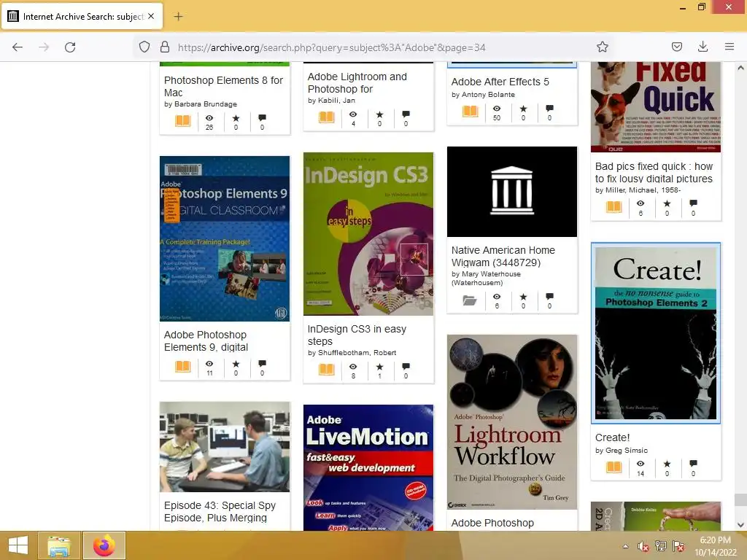Screen dimensions: 747x560
Task: Click author text 'by Barbara Brundage'
Action: (x=201, y=104)
